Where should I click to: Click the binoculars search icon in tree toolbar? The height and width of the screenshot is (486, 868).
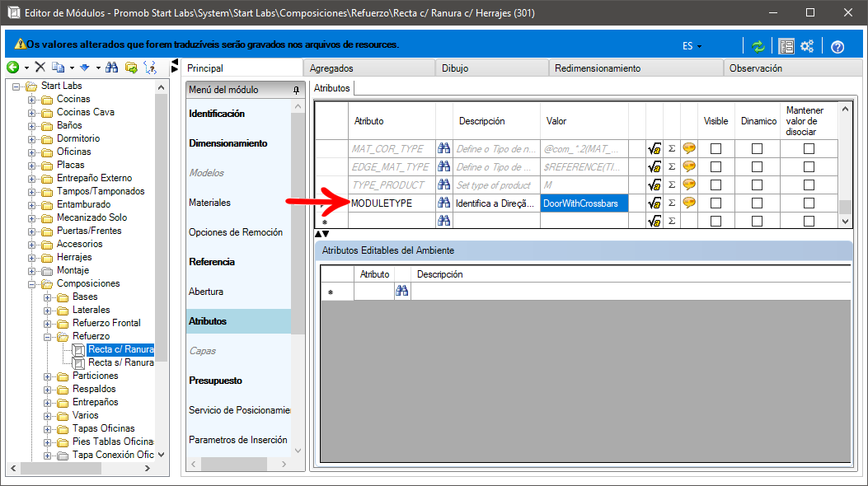(112, 68)
